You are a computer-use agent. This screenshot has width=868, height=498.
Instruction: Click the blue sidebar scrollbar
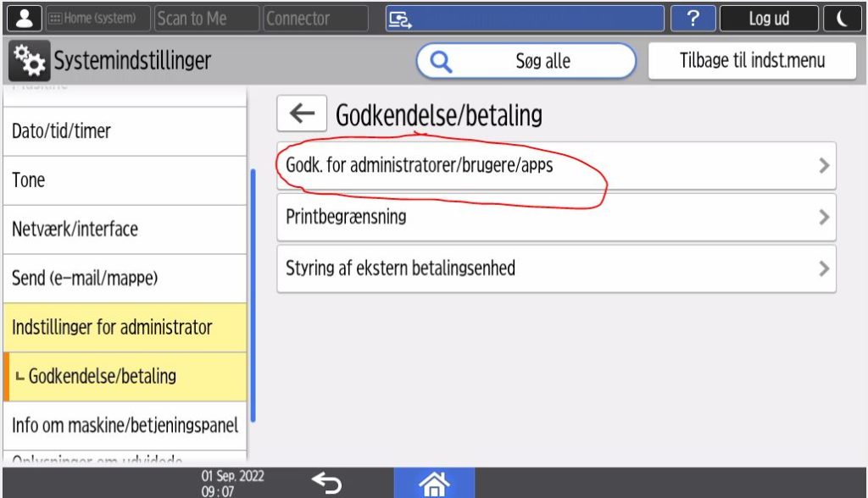click(x=253, y=296)
